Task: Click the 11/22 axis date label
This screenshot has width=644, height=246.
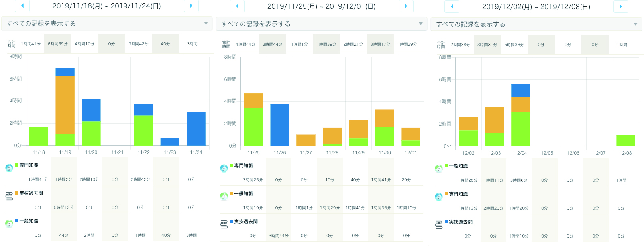Action: 143,152
